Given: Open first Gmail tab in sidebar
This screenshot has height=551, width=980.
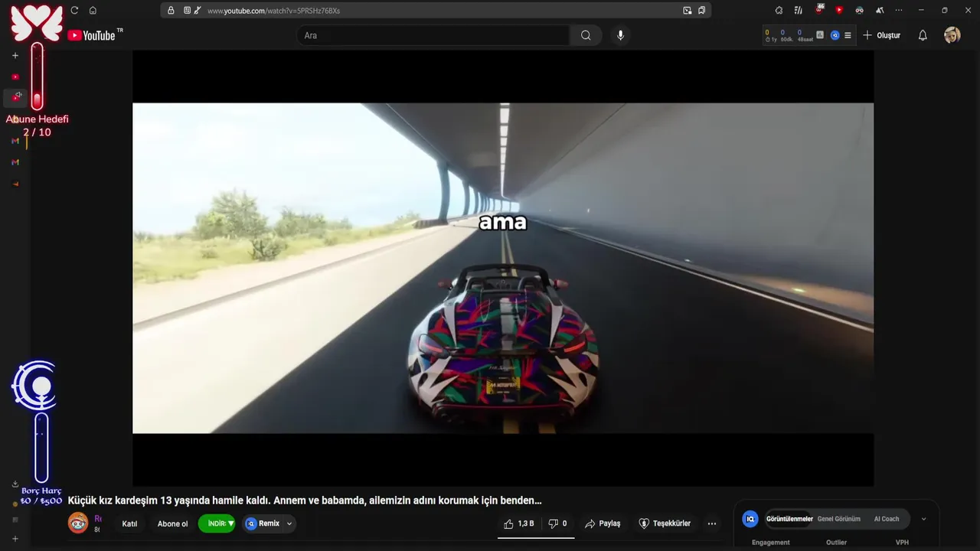Looking at the screenshot, I should (x=15, y=141).
